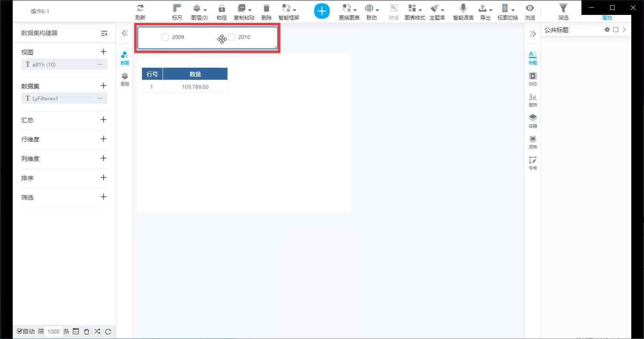644x339 pixels.
Task: Add a 排序 sort rule
Action: click(x=103, y=177)
